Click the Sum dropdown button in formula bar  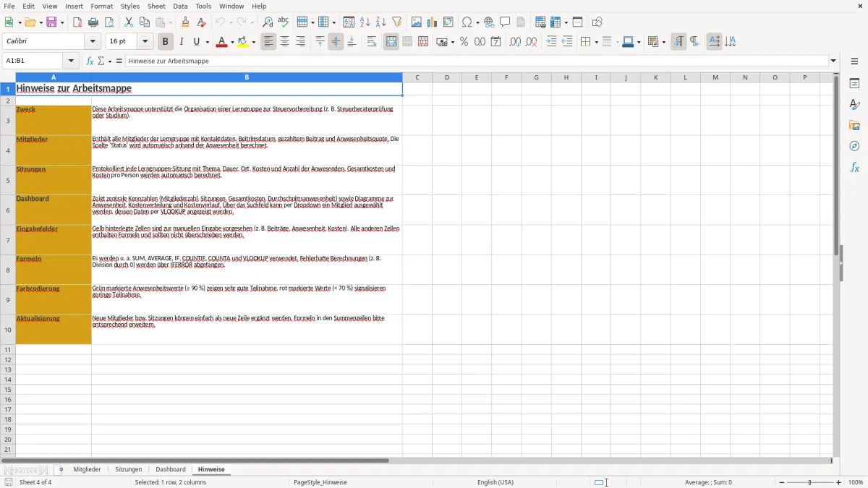click(x=110, y=61)
